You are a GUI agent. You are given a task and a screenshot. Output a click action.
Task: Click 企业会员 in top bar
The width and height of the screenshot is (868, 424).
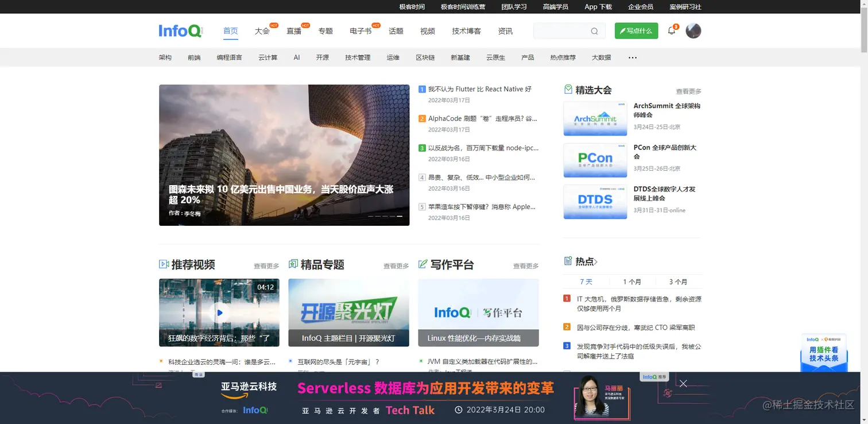pyautogui.click(x=641, y=7)
